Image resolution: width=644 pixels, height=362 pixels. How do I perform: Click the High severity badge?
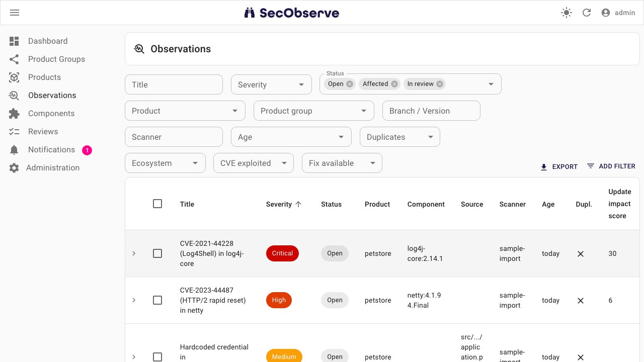279,300
